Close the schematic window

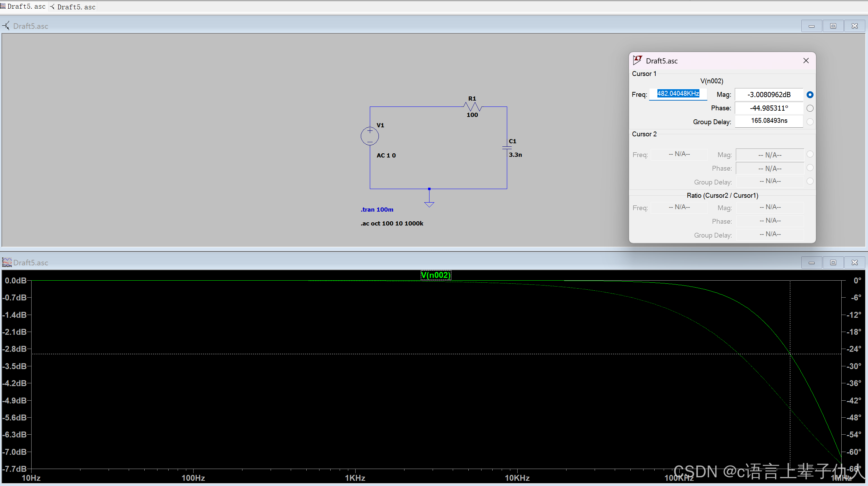pos(854,26)
